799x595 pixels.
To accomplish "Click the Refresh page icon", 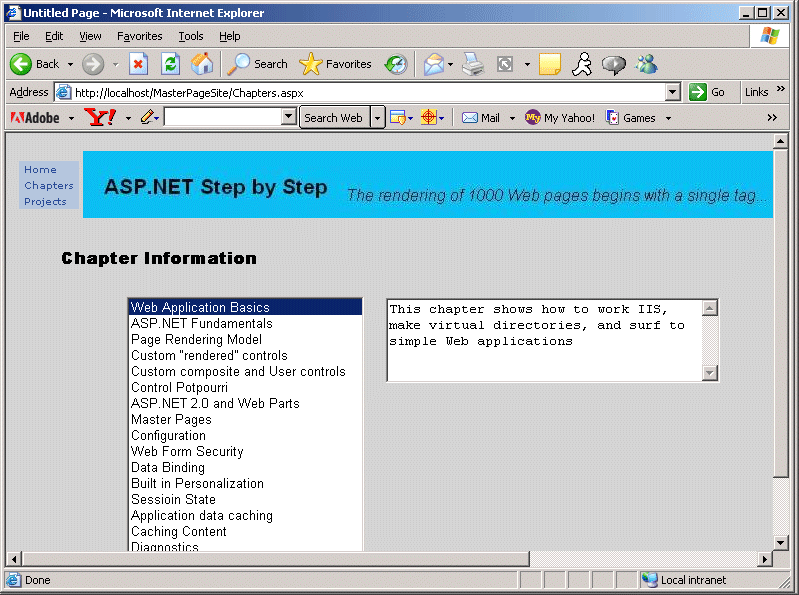I will point(170,64).
